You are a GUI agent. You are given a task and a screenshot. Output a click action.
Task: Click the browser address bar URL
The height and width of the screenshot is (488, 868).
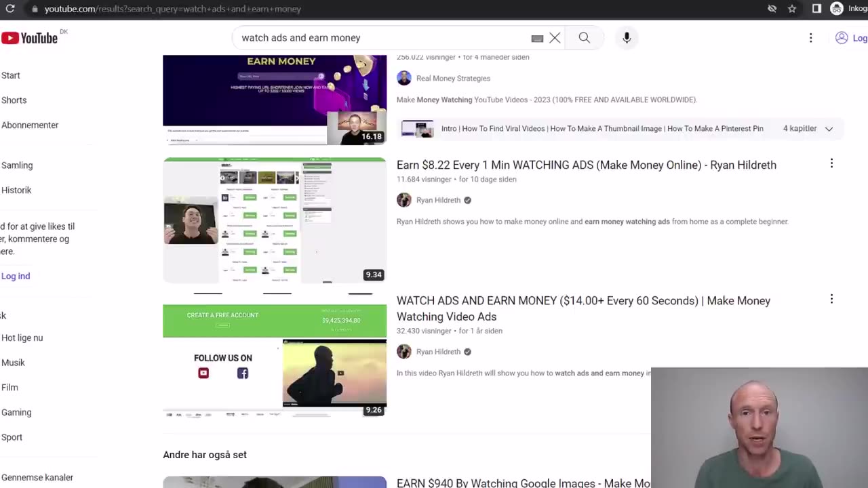(x=173, y=9)
